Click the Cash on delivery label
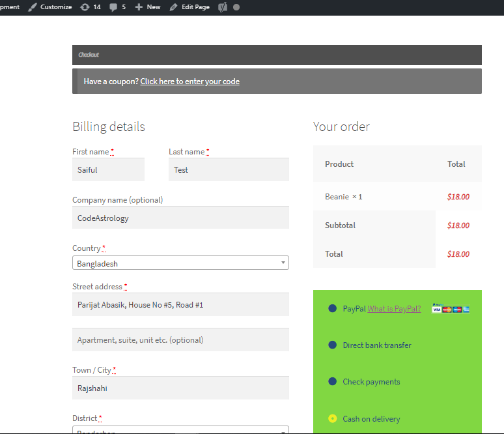Screen dimensions: 504x434 tap(371, 419)
